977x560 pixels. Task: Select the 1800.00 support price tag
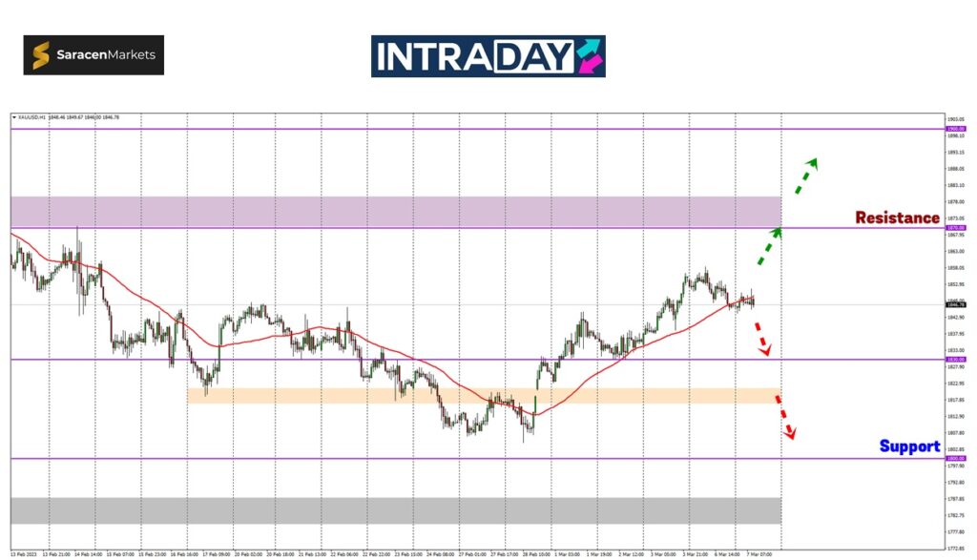tap(955, 459)
